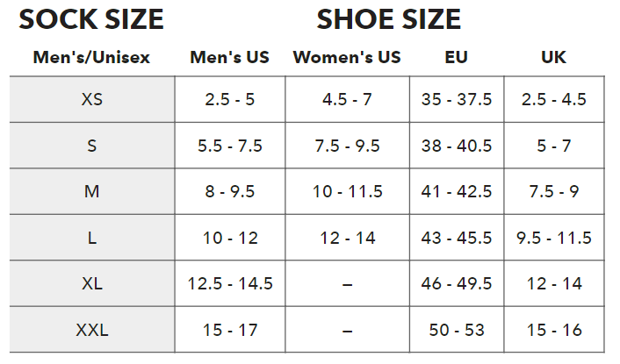The image size is (620, 364).
Task: Select the XS sock size cell
Action: coord(91,99)
